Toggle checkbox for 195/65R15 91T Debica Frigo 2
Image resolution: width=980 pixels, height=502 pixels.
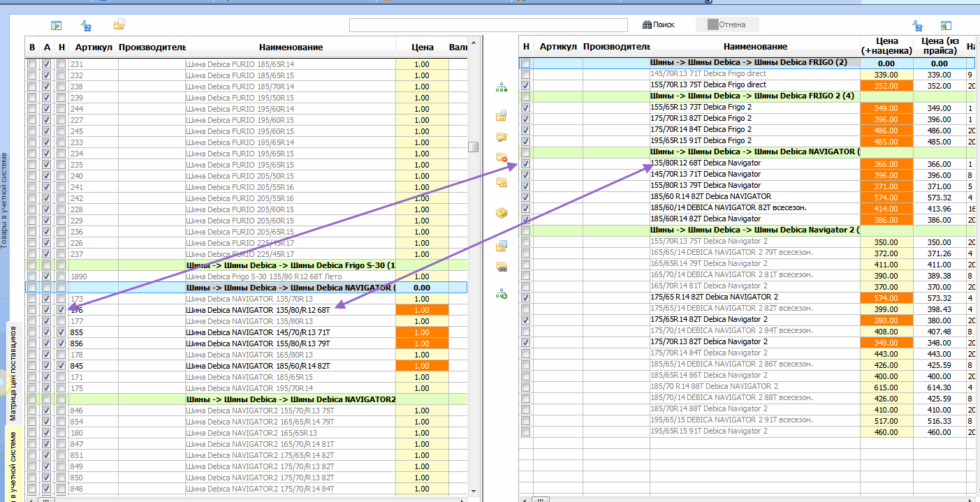tap(525, 141)
